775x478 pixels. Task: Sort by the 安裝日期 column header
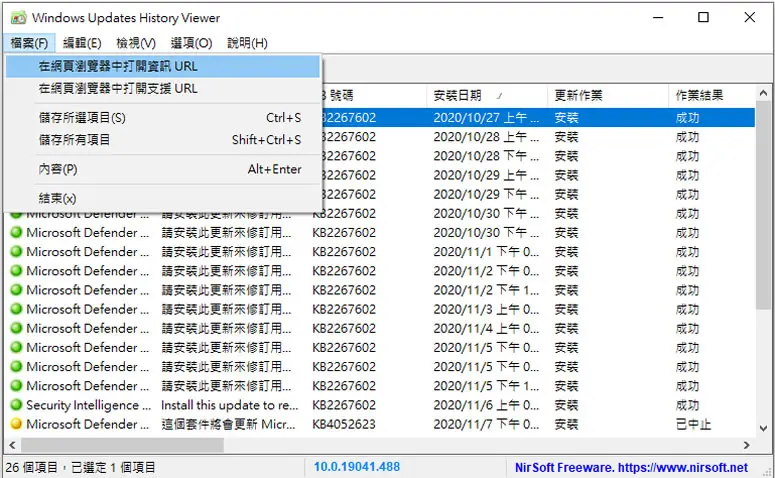(x=486, y=95)
